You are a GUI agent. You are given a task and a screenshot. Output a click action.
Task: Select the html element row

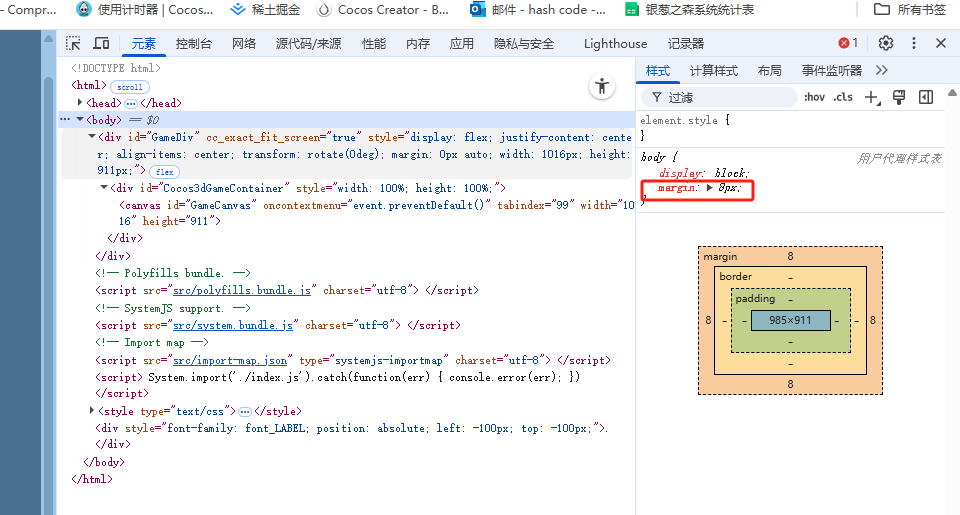[89, 85]
